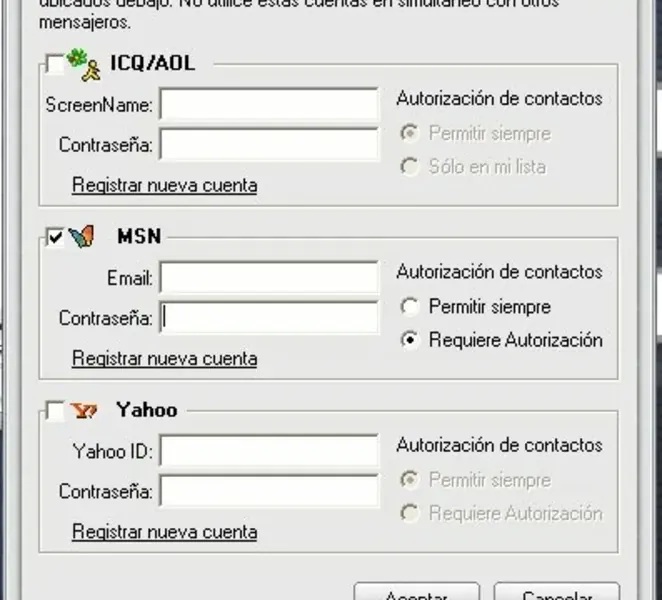Uncheck the MSN account checkbox

click(x=55, y=238)
